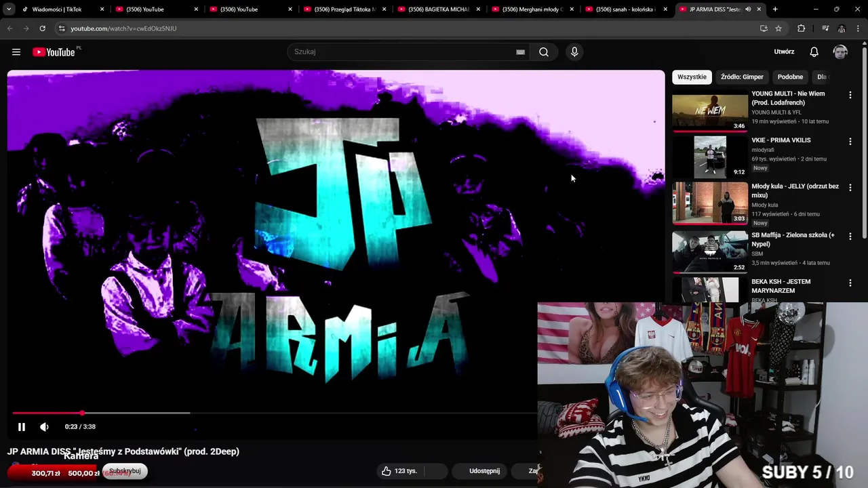Viewport: 868px width, 488px height.
Task: Open options for SB Maffija Zielona szkoła
Action: pyautogui.click(x=850, y=237)
